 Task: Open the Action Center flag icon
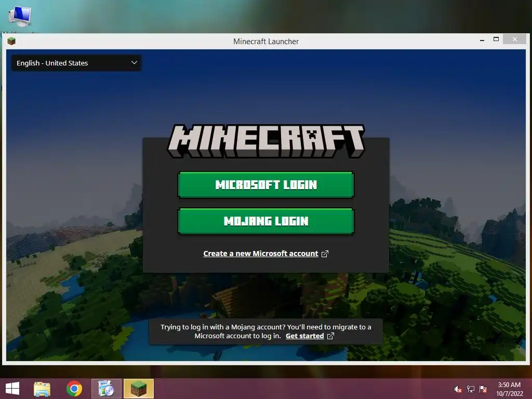coord(483,389)
